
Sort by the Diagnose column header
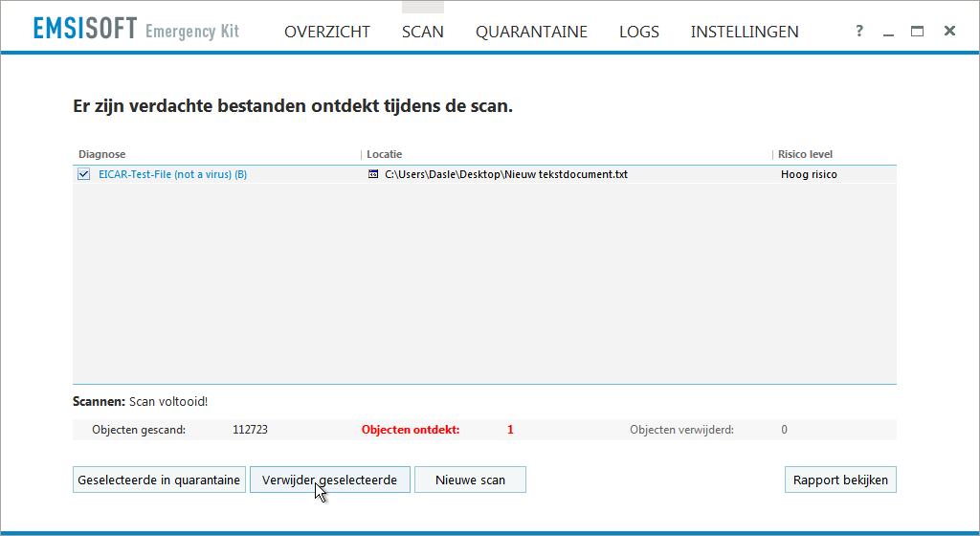tap(101, 154)
